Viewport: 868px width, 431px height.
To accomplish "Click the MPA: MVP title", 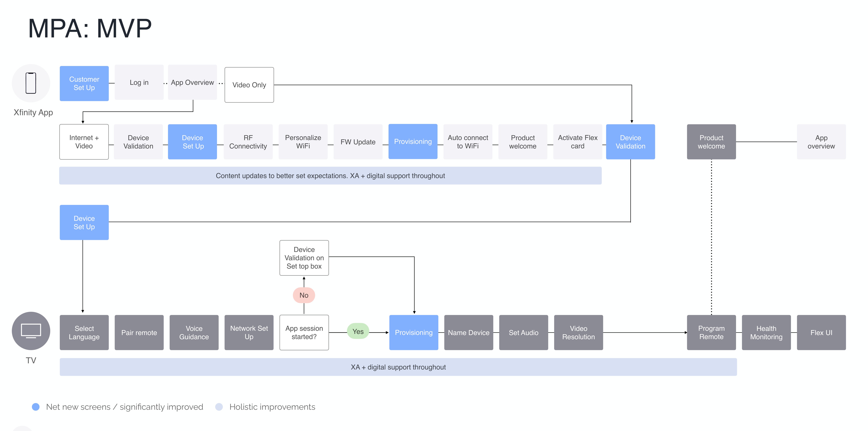I will click(x=90, y=28).
